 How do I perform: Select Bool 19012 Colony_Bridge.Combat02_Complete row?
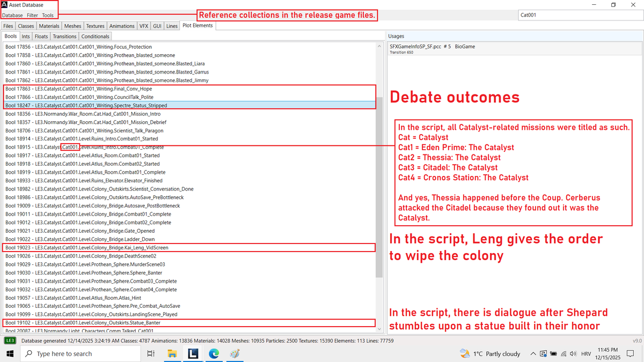(190, 222)
